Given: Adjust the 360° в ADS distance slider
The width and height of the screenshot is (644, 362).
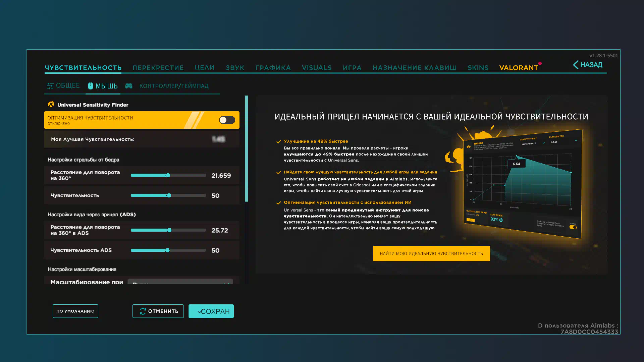Looking at the screenshot, I should 168,230.
